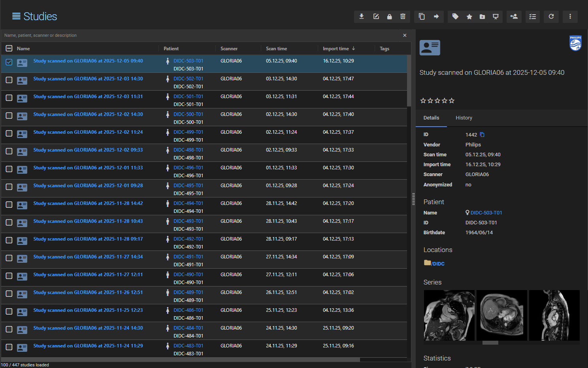Click the lock icon in the toolbar
Viewport: 588px width, 368px height.
389,17
